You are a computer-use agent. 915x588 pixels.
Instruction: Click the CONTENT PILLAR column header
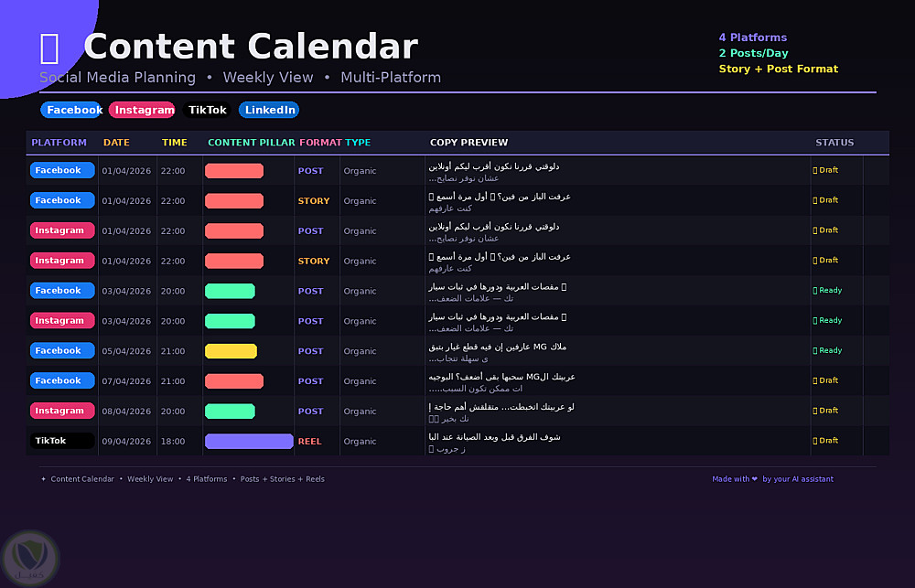point(252,143)
